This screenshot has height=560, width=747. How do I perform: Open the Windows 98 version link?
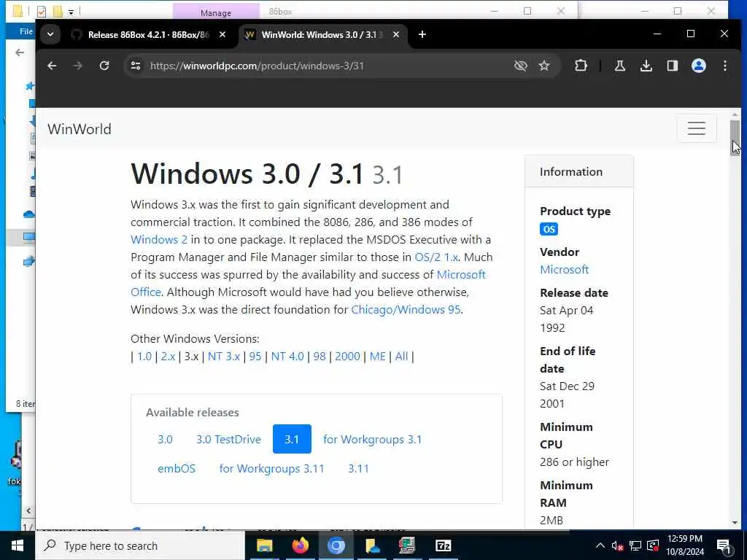click(x=320, y=356)
